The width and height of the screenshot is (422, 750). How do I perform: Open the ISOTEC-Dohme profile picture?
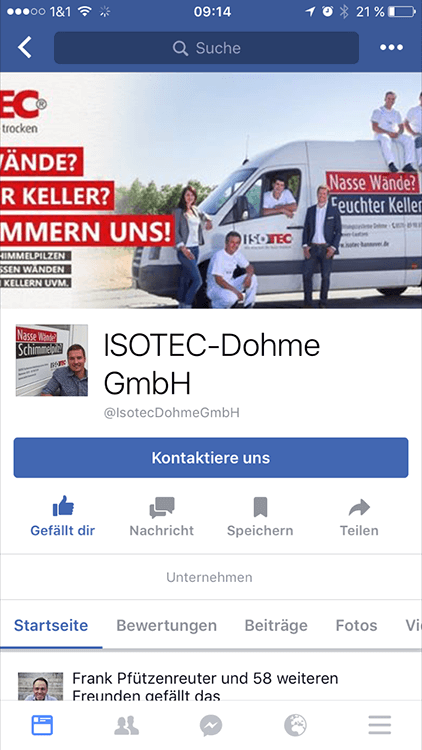(x=52, y=360)
